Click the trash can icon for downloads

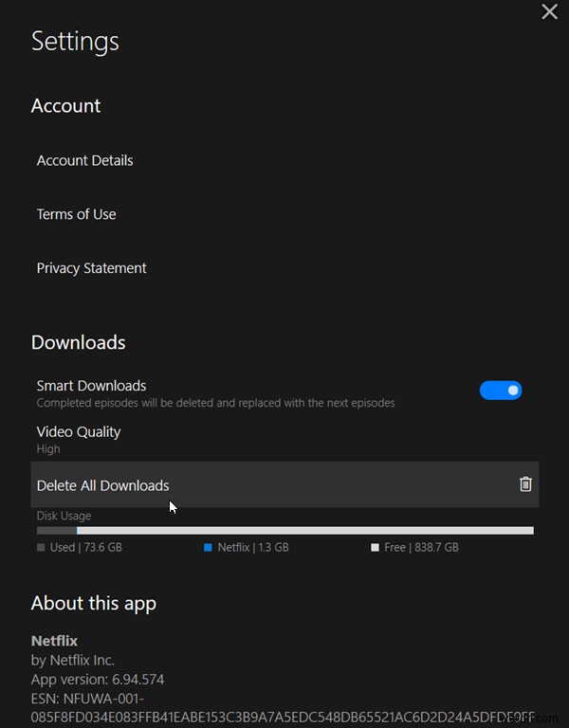pyautogui.click(x=525, y=483)
